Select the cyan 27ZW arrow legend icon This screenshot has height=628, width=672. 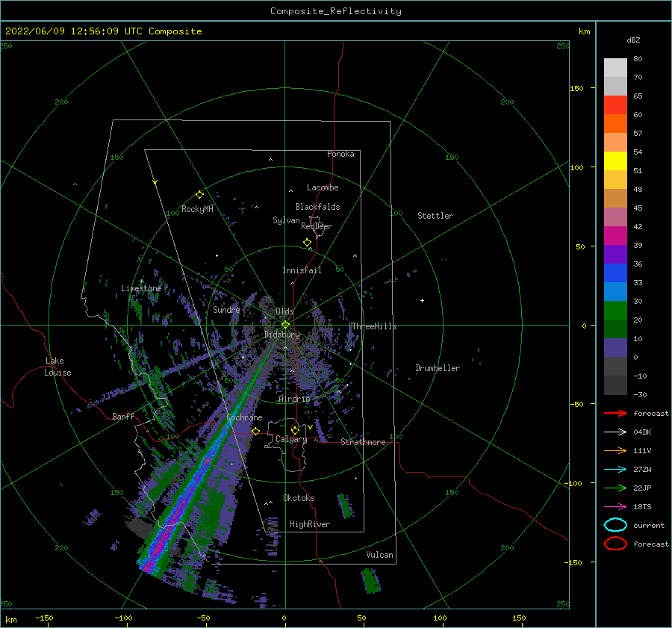click(615, 470)
